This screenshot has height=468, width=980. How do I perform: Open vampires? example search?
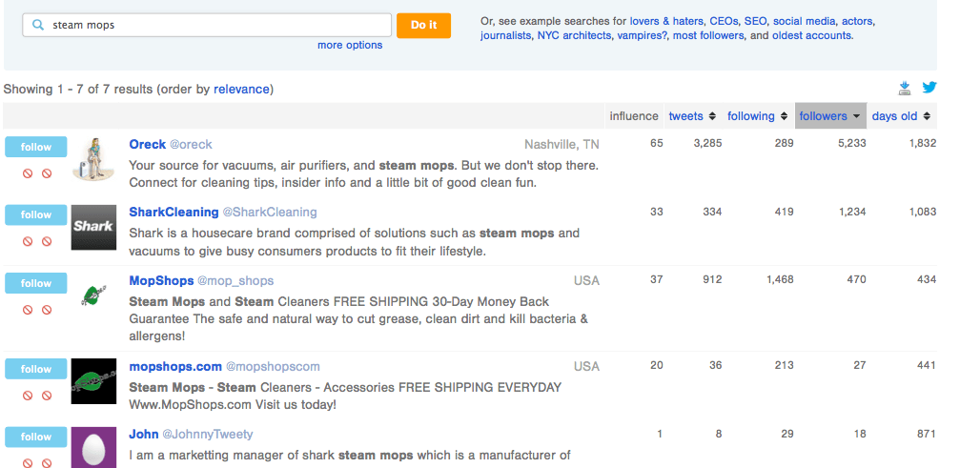(x=642, y=35)
